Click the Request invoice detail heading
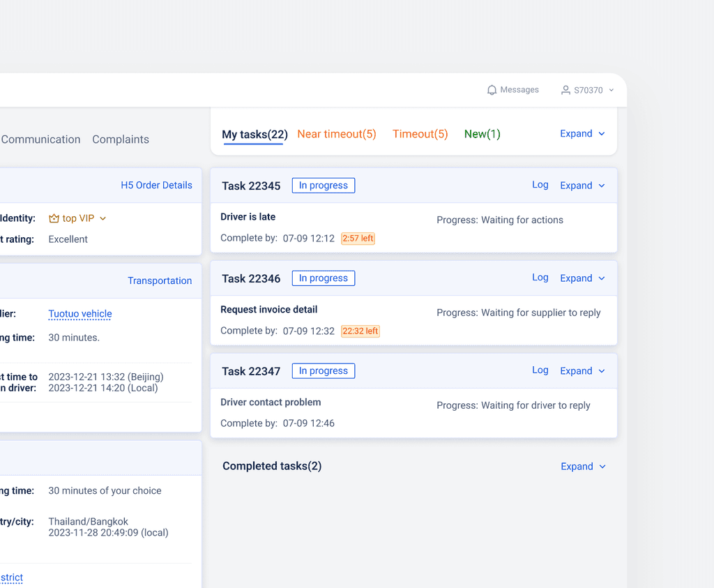The width and height of the screenshot is (714, 588). pos(268,310)
